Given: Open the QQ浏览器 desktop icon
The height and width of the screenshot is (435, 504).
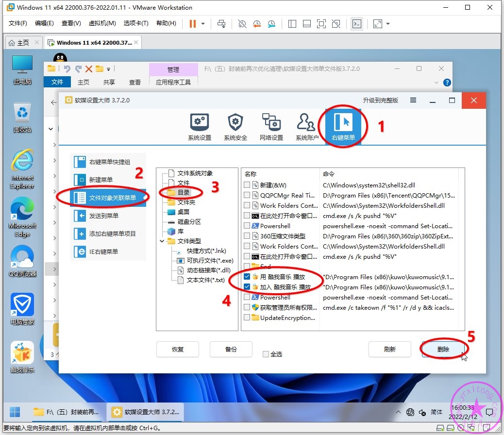Looking at the screenshot, I should point(22,261).
